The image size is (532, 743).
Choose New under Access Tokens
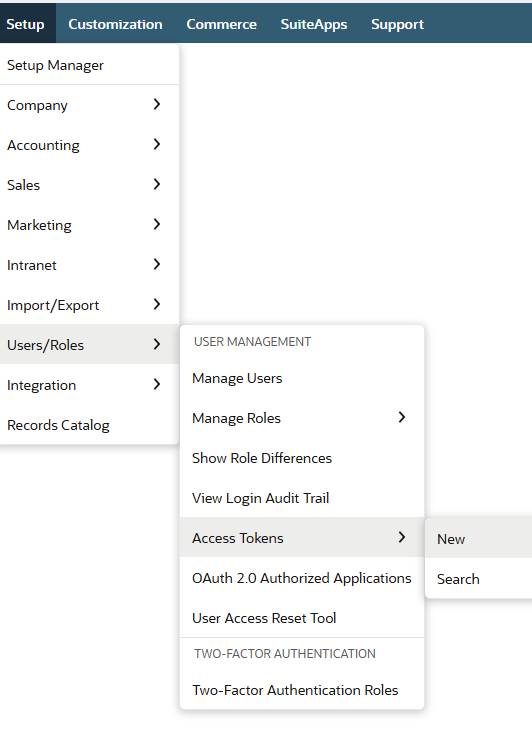click(478, 539)
